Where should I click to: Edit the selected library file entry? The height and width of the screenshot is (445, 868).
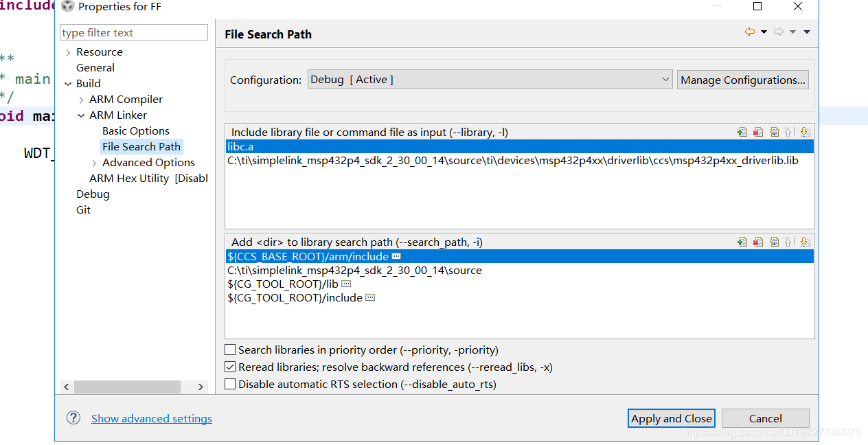774,132
